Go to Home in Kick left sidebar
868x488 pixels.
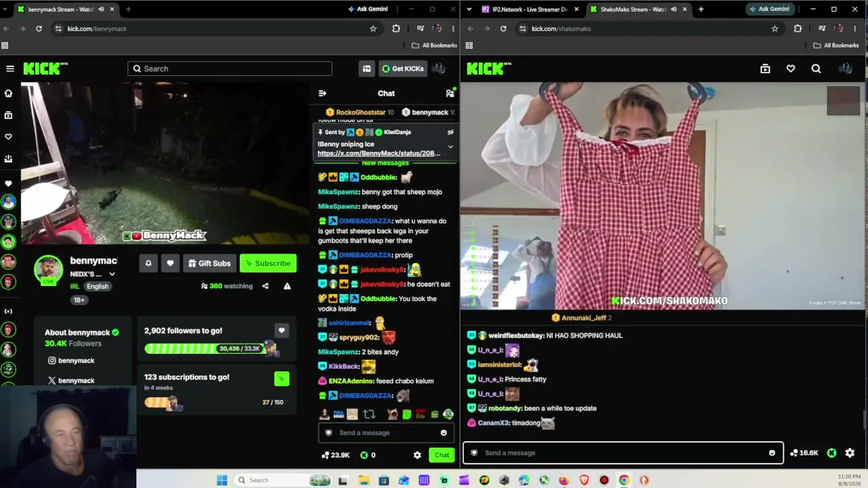[9, 94]
